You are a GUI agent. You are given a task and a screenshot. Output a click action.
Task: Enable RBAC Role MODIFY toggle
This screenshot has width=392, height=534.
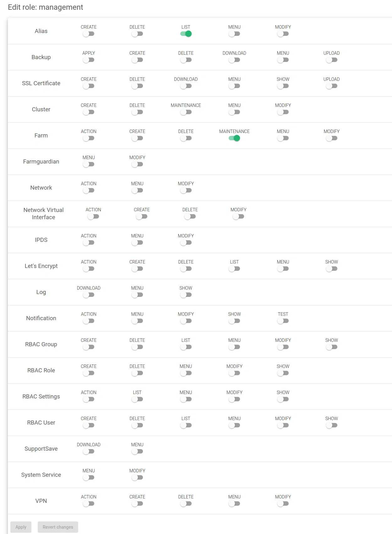pyautogui.click(x=234, y=373)
